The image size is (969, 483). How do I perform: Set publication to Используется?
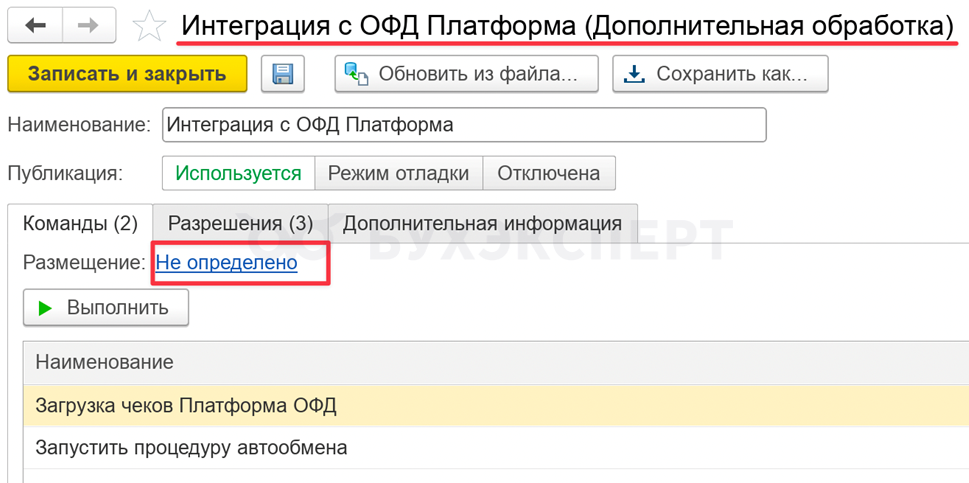click(239, 173)
